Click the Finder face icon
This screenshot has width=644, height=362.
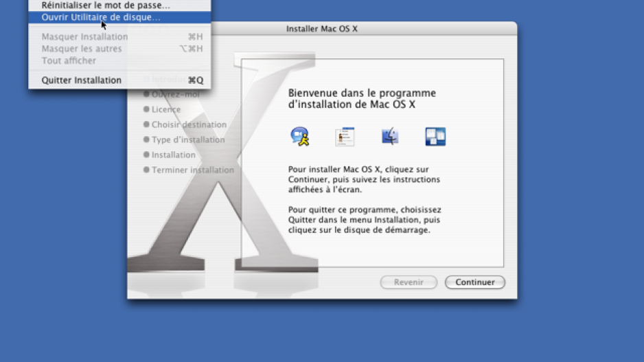click(390, 137)
